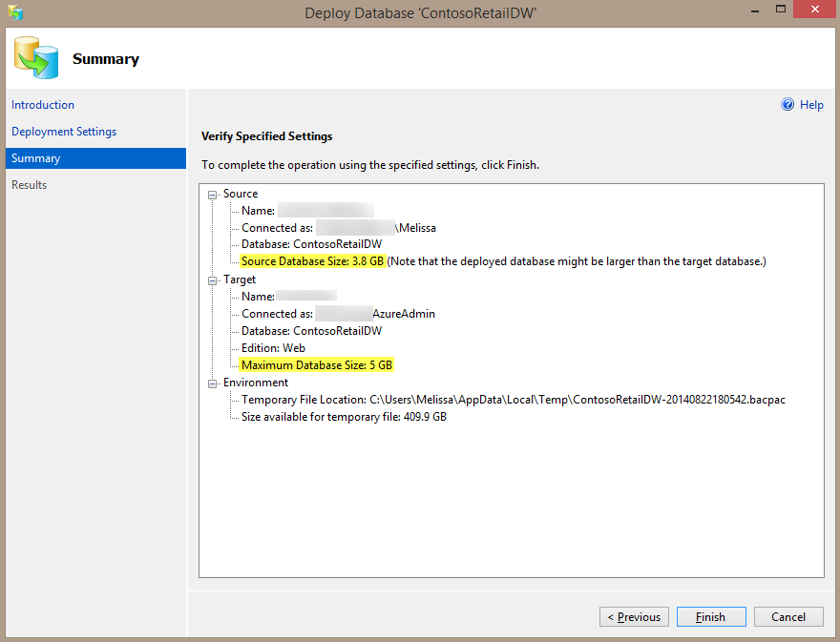Go to the Introduction page

[x=43, y=105]
